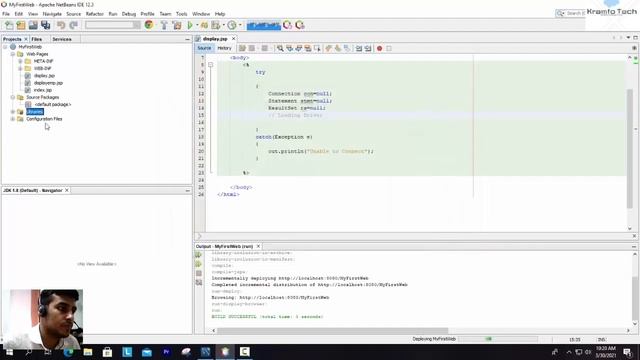
Task: Select the Source view button
Action: pyautogui.click(x=204, y=48)
